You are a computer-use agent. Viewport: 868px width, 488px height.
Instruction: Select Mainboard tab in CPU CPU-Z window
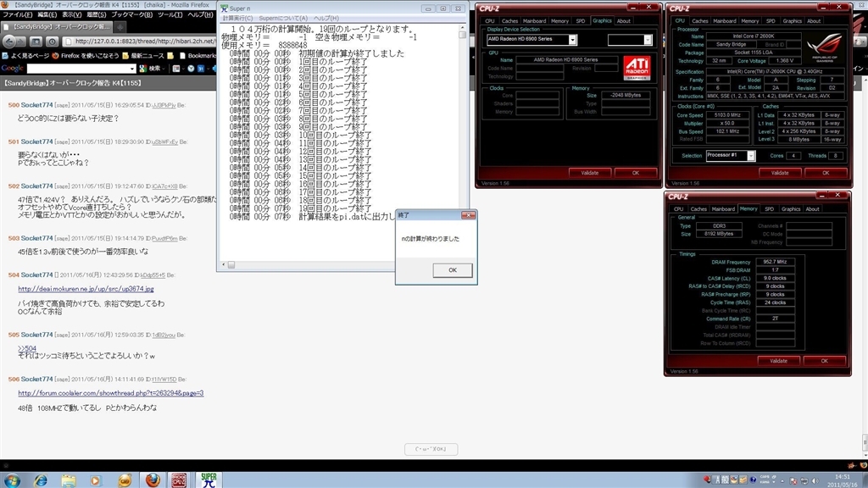click(x=724, y=21)
